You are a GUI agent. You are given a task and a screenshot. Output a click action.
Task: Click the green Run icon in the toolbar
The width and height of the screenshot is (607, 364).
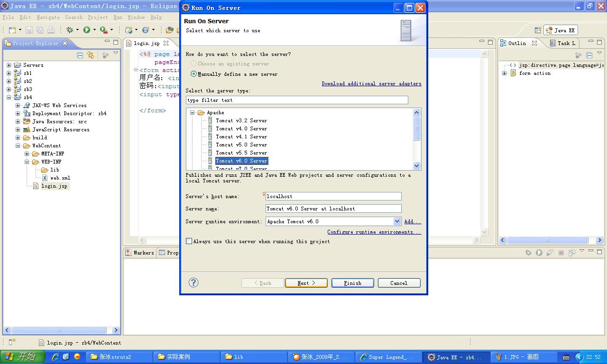pyautogui.click(x=87, y=30)
